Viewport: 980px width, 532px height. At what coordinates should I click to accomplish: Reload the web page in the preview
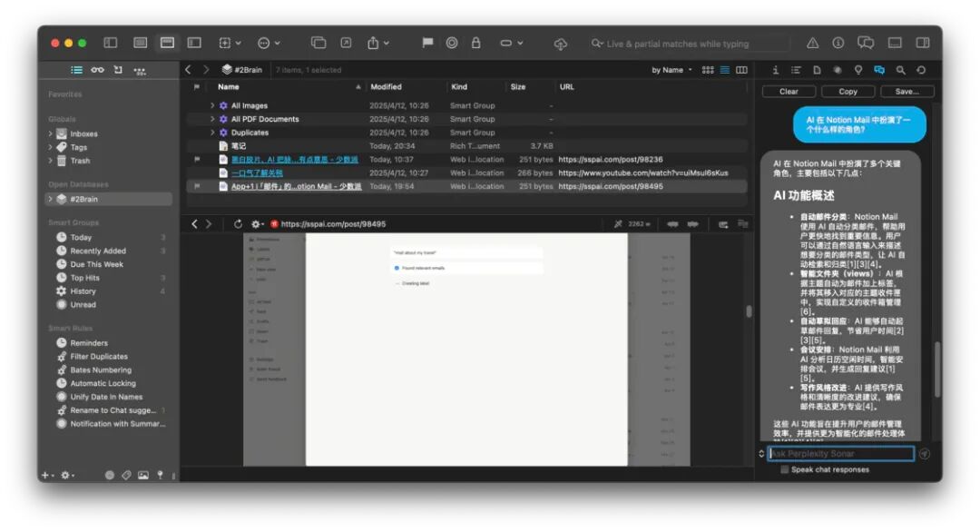(x=238, y=224)
